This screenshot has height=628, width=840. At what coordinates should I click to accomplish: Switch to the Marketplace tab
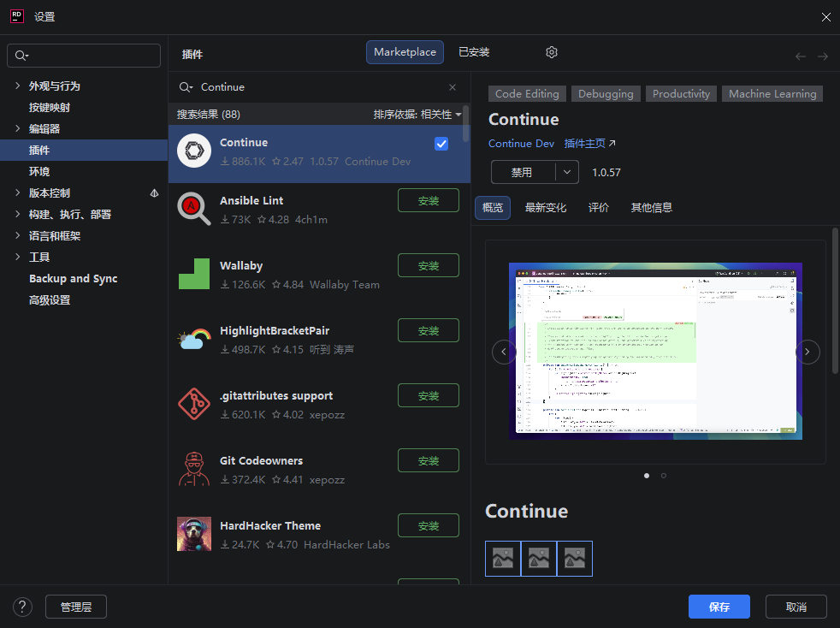405,52
